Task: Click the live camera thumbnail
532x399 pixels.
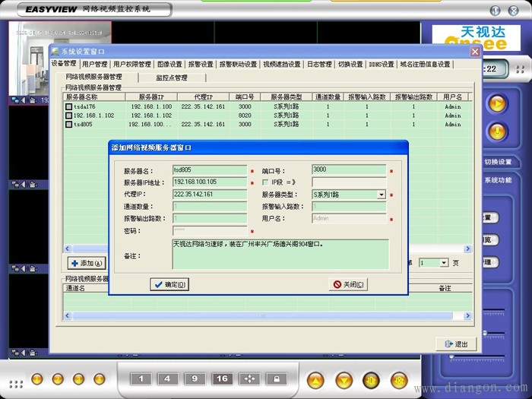Action: point(60,59)
